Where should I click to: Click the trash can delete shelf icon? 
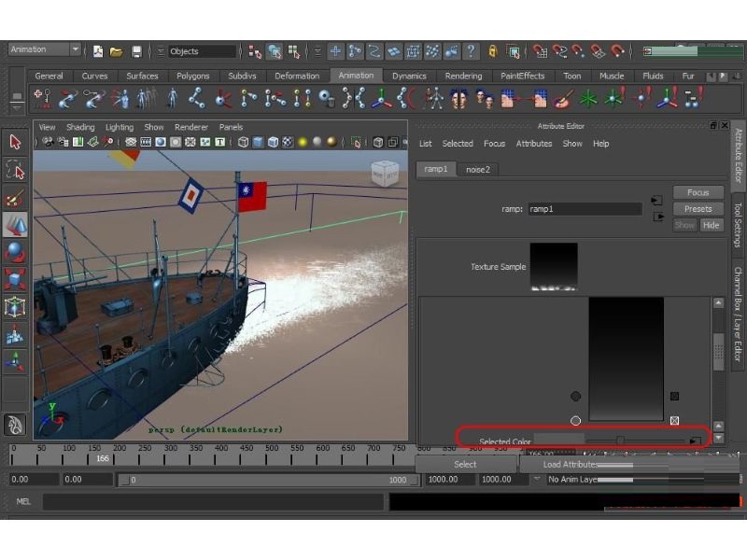point(326,99)
